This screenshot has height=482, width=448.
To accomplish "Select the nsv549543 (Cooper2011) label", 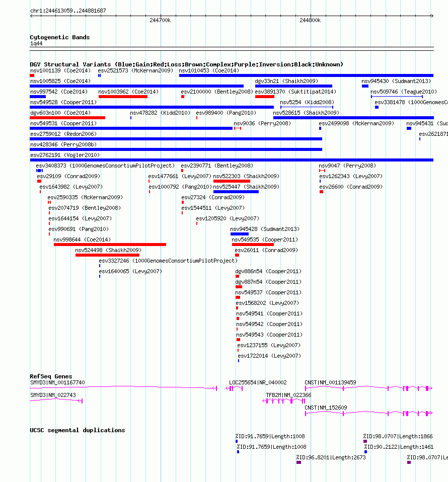I will click(270, 335).
